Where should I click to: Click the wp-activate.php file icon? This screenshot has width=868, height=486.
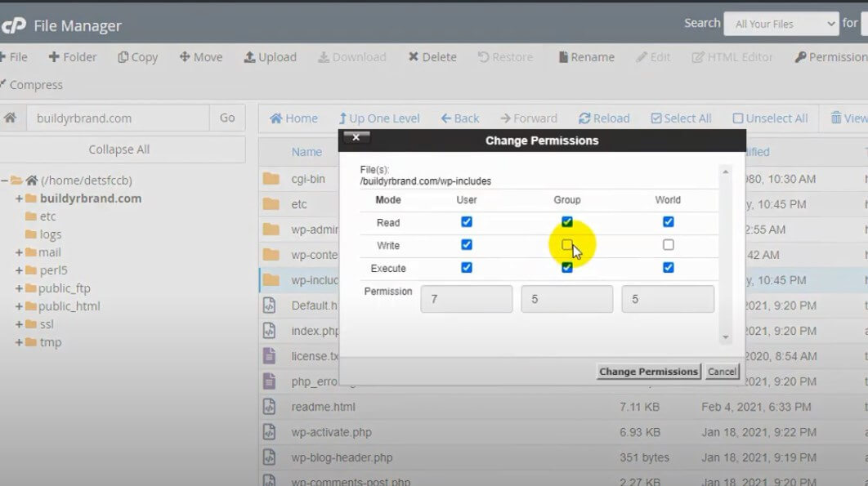[x=269, y=432]
